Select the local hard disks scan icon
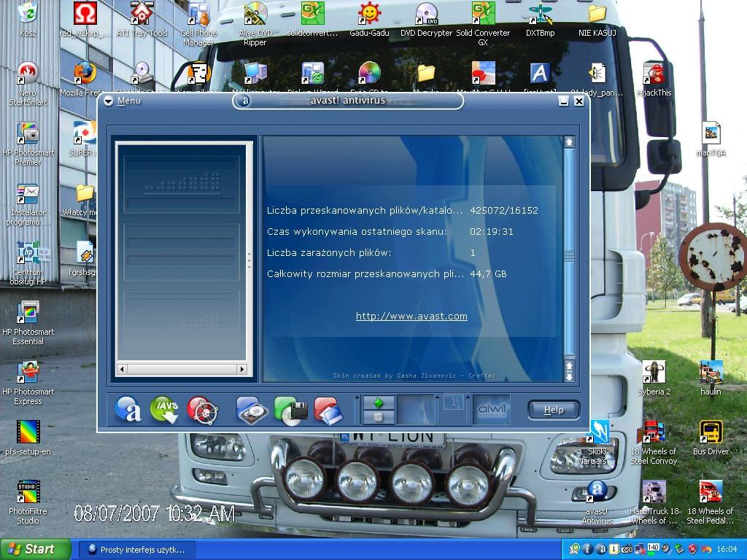The image size is (747, 560). tap(252, 410)
